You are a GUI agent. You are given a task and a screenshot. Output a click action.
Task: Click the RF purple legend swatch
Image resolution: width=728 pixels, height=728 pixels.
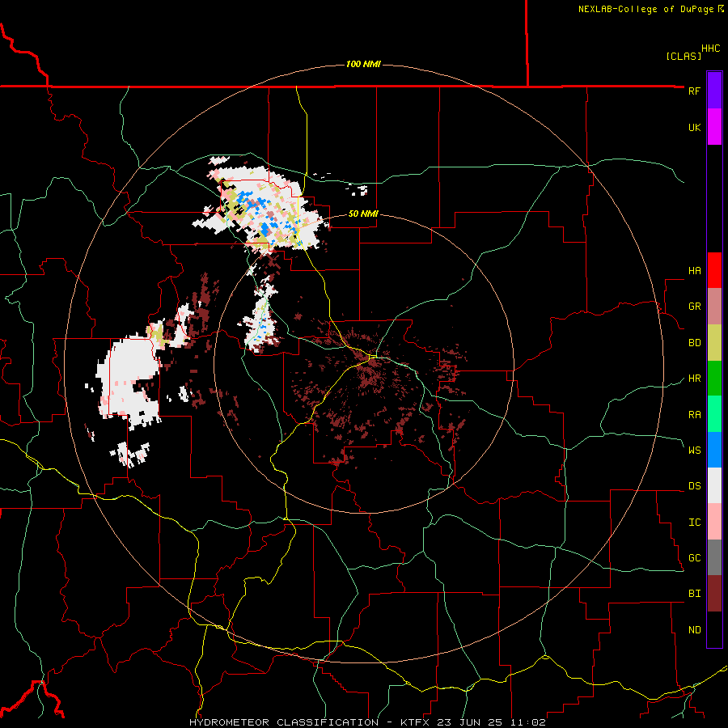pyautogui.click(x=714, y=91)
